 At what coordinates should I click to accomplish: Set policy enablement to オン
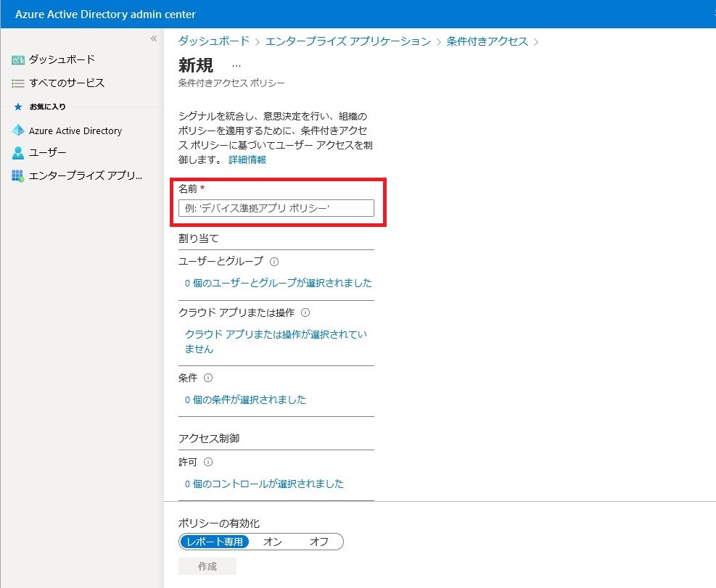tap(273, 542)
